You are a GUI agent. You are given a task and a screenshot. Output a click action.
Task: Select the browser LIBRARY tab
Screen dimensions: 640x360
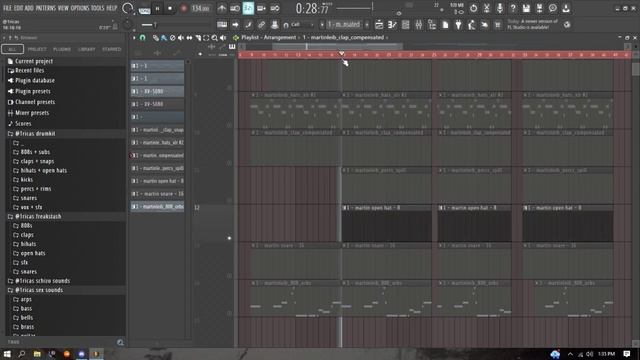[87, 49]
